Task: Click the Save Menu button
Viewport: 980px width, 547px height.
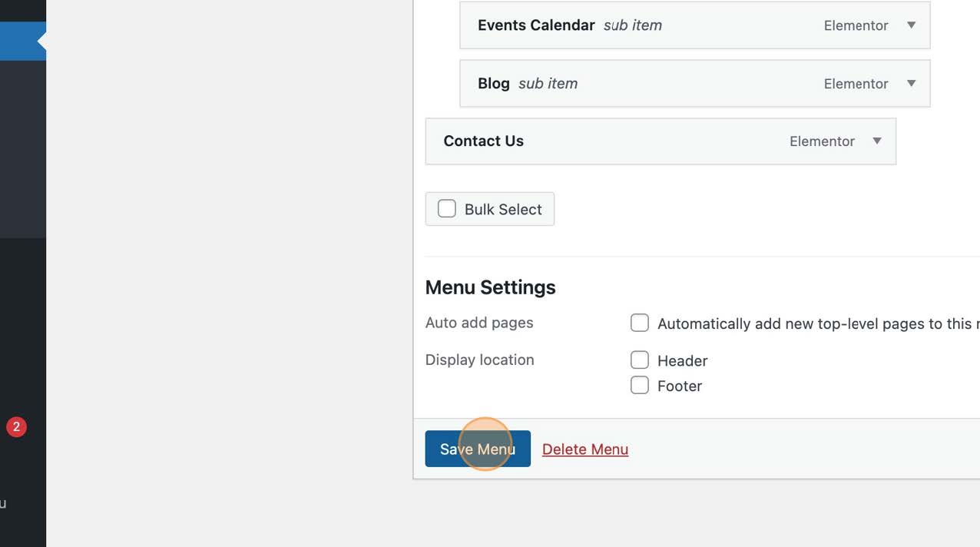Action: 478,449
